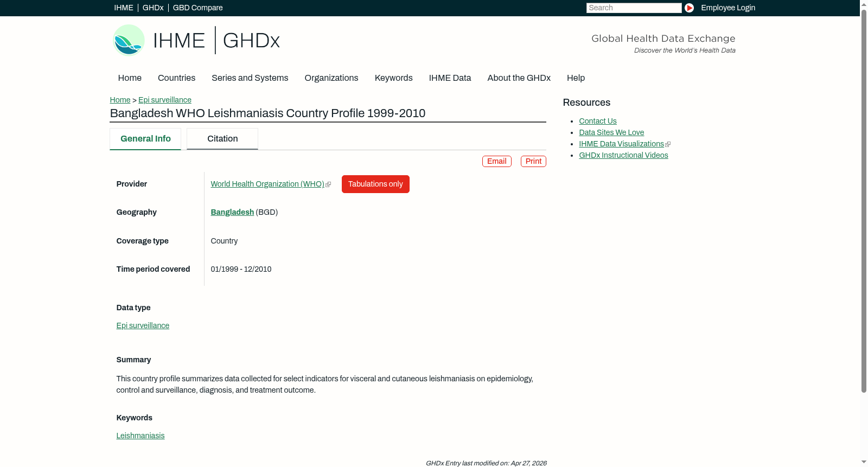This screenshot has width=868, height=467.
Task: Open Bangladesh geography link
Action: (232, 212)
